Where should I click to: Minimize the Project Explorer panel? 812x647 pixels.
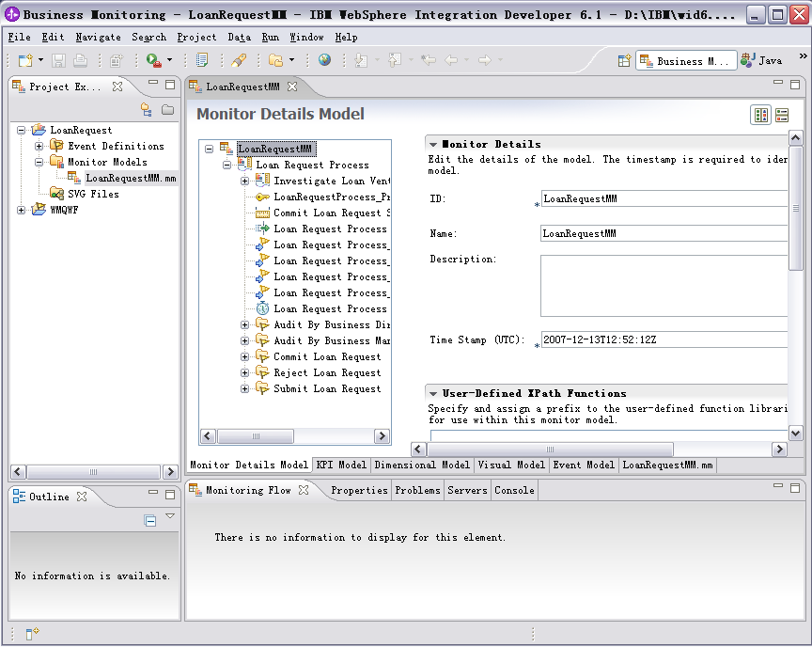153,82
